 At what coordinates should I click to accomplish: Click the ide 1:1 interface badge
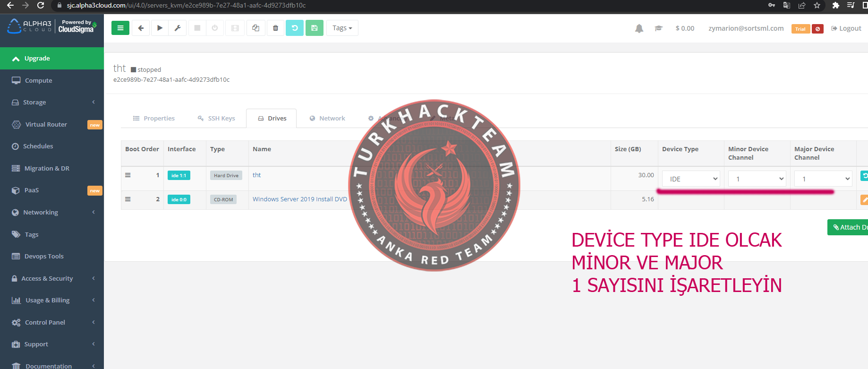click(179, 175)
